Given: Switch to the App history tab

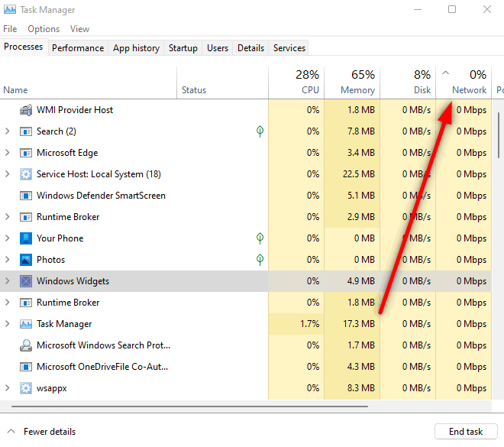Looking at the screenshot, I should [136, 48].
